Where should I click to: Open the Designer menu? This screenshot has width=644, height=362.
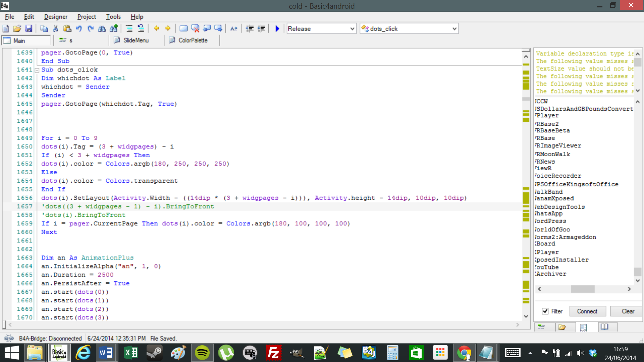point(56,17)
